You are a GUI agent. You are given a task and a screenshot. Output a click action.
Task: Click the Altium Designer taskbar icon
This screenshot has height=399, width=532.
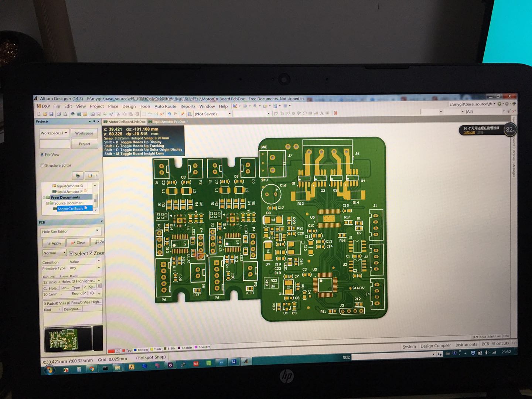pyautogui.click(x=246, y=361)
